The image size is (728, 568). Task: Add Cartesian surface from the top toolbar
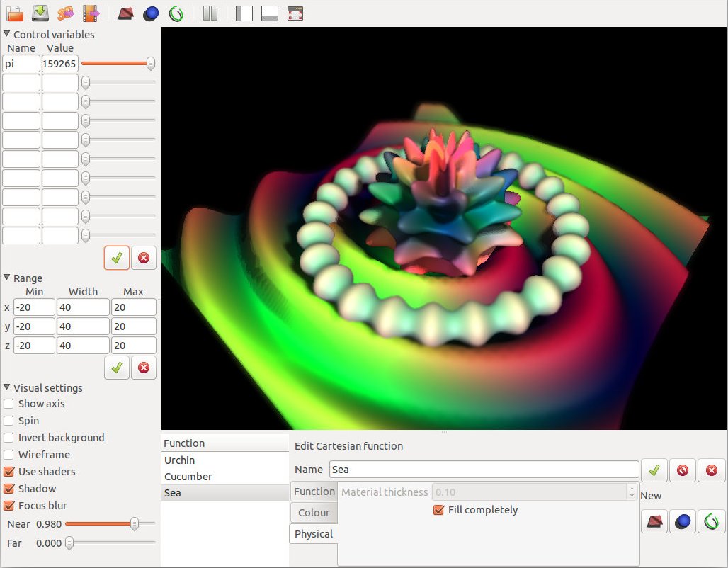pyautogui.click(x=125, y=13)
